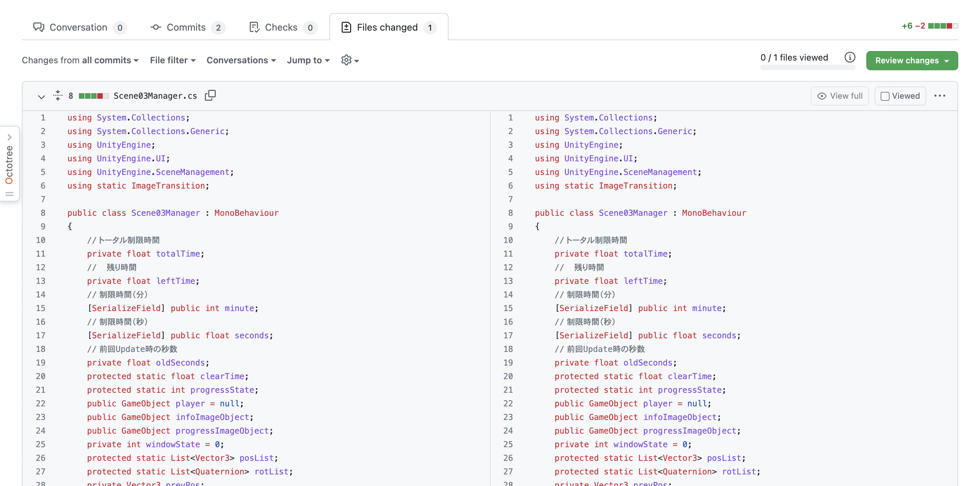Screen dimensions: 980x486
Task: Click the Commits tab commit icon
Action: tap(156, 27)
